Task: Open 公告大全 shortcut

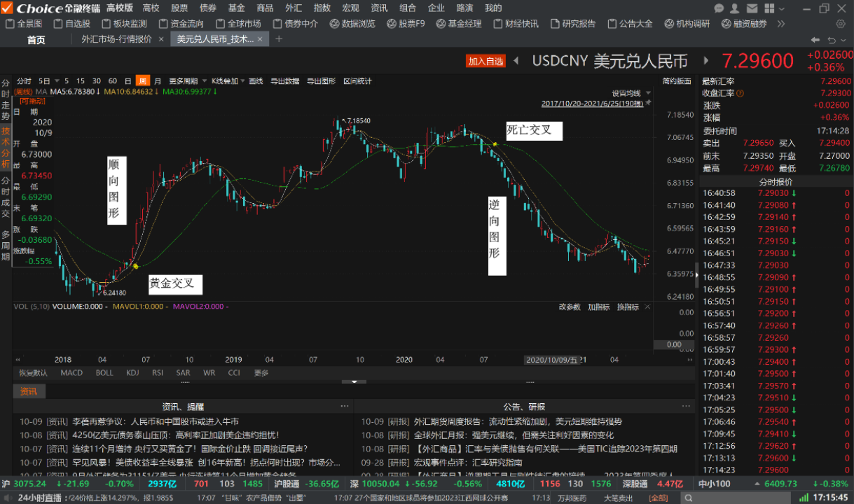Action: pos(630,24)
